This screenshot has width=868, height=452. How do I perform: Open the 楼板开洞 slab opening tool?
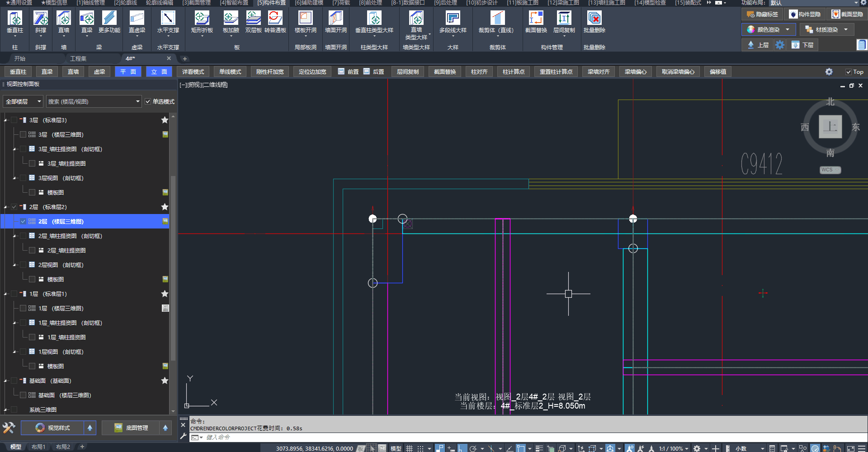click(306, 19)
